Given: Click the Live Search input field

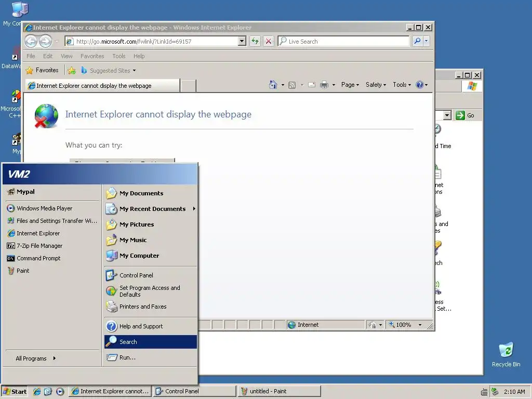Looking at the screenshot, I should 344,42.
